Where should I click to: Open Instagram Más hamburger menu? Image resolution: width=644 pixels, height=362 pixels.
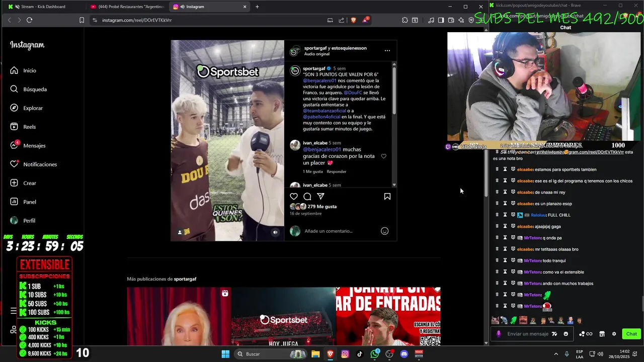point(14,311)
